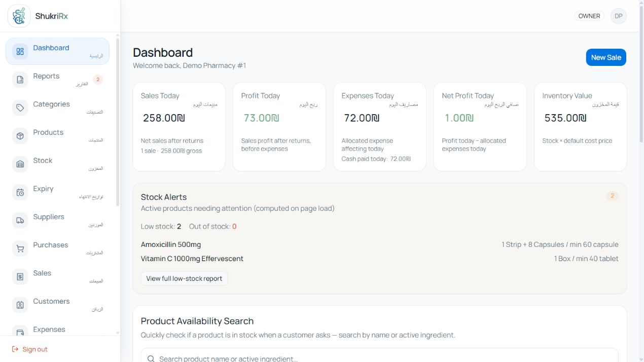Focus the product availability search field

(x=379, y=355)
